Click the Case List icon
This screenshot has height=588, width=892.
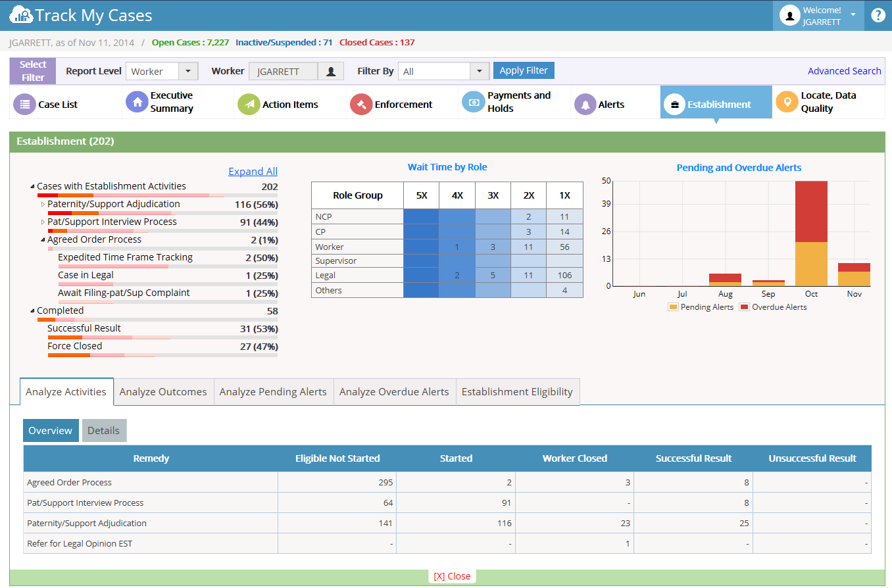(x=24, y=104)
